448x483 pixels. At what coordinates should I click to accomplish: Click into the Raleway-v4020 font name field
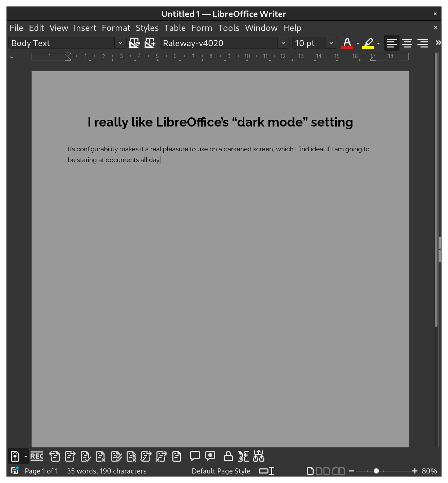[219, 43]
